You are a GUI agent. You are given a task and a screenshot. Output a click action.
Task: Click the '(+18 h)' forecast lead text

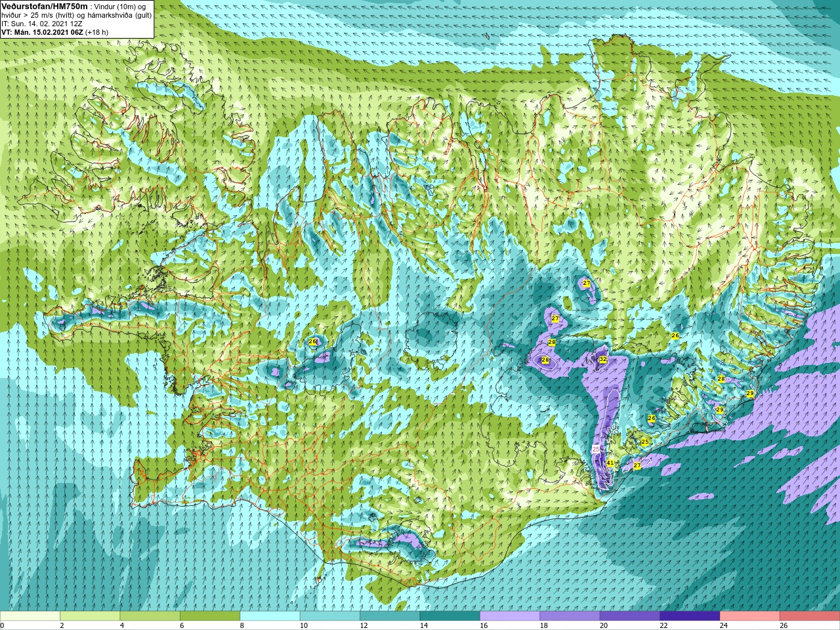click(97, 31)
